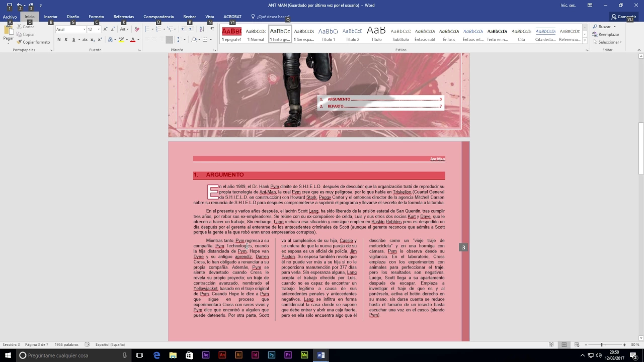The image size is (644, 362).
Task: Switch to read mode view
Action: click(x=551, y=344)
